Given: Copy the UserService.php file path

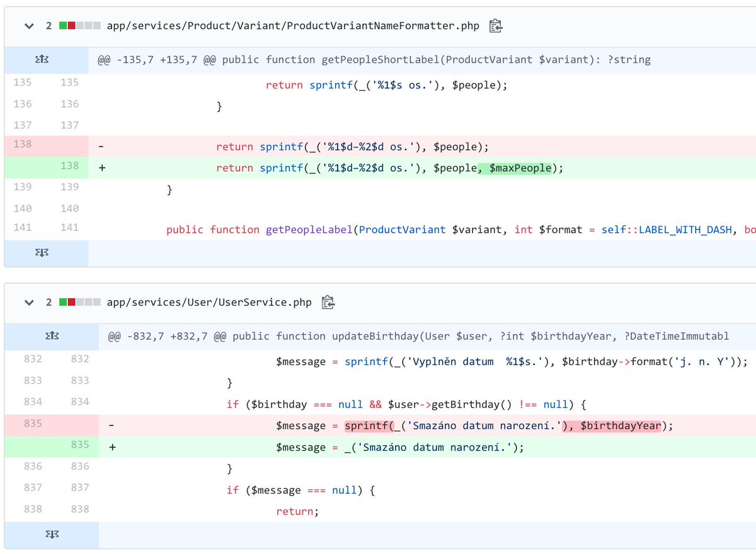Looking at the screenshot, I should (328, 303).
